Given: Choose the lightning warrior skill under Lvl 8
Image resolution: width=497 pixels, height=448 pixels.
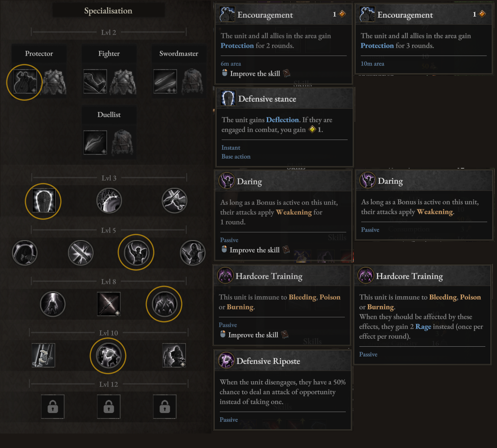Looking at the screenshot, I should [x=53, y=304].
